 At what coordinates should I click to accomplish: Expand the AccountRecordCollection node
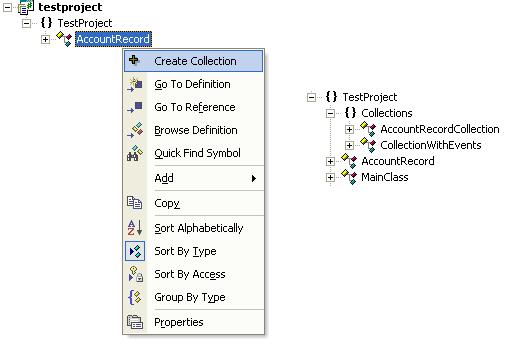pyautogui.click(x=349, y=129)
